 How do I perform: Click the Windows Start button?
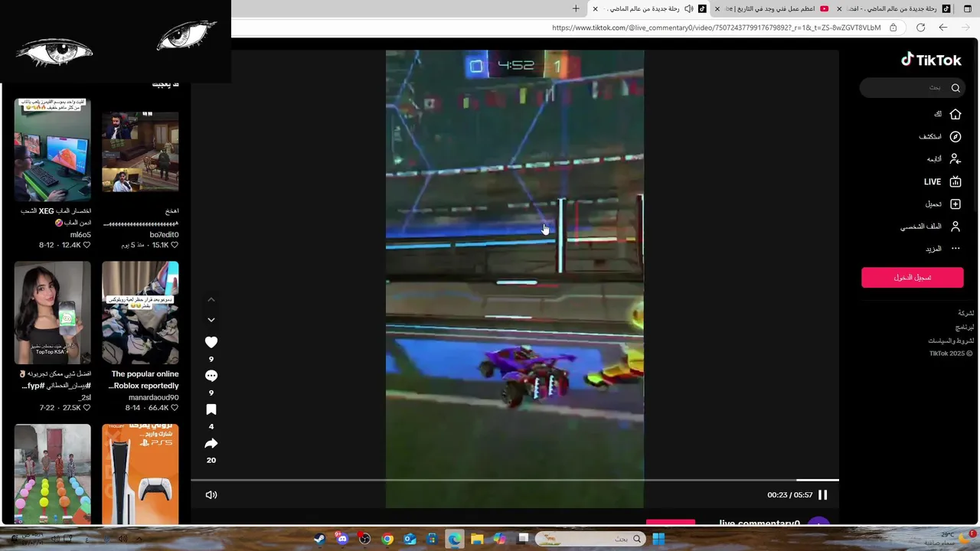coord(658,539)
